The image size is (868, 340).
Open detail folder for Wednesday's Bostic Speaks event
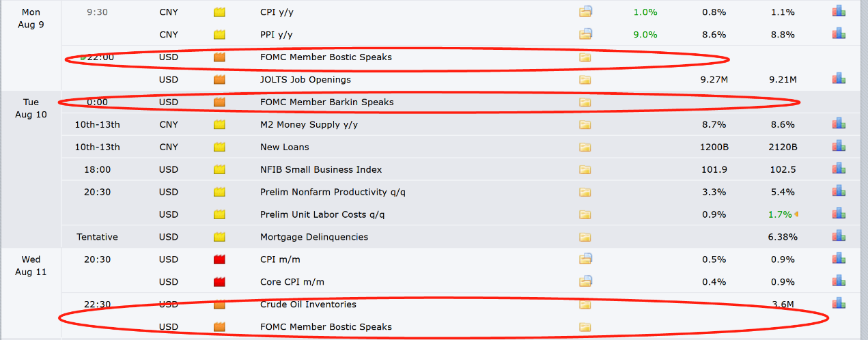(x=585, y=327)
